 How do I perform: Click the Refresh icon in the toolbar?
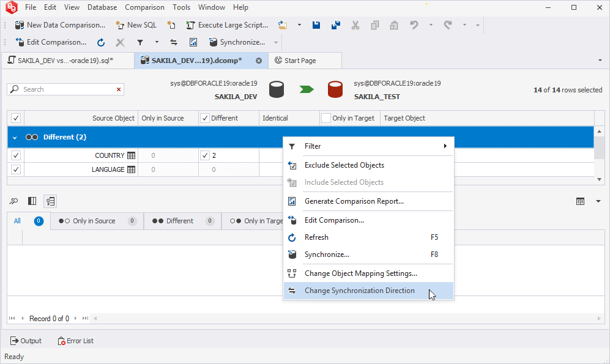[x=101, y=42]
